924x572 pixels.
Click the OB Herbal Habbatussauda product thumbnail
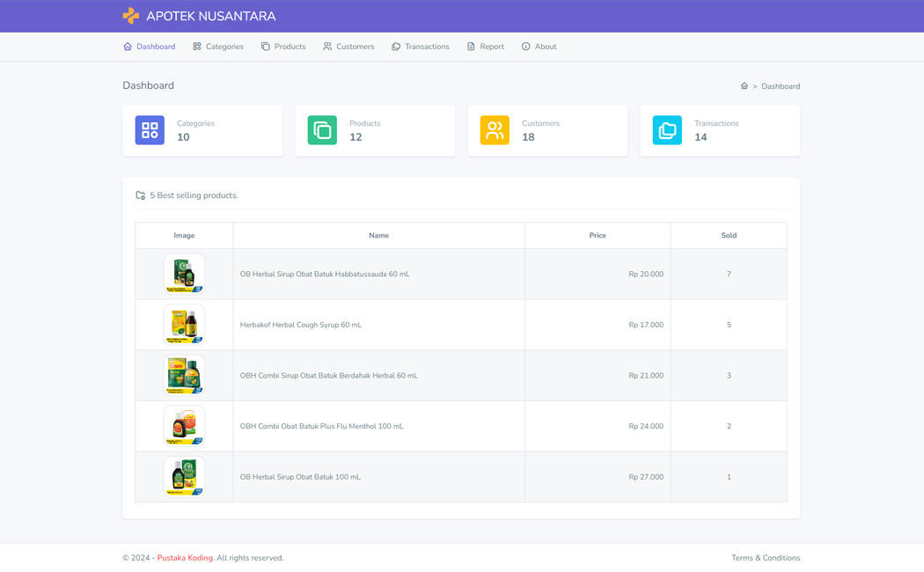[x=184, y=274]
